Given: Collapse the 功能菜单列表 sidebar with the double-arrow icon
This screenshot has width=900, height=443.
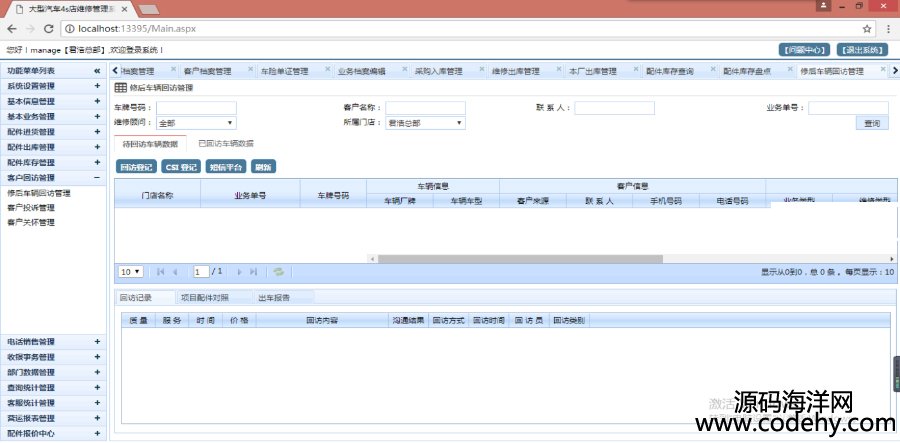Looking at the screenshot, I should [x=97, y=71].
